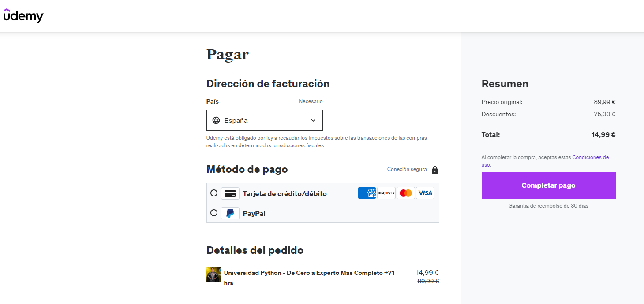
Task: Click the 89,99 € original price in summary
Action: (x=605, y=102)
